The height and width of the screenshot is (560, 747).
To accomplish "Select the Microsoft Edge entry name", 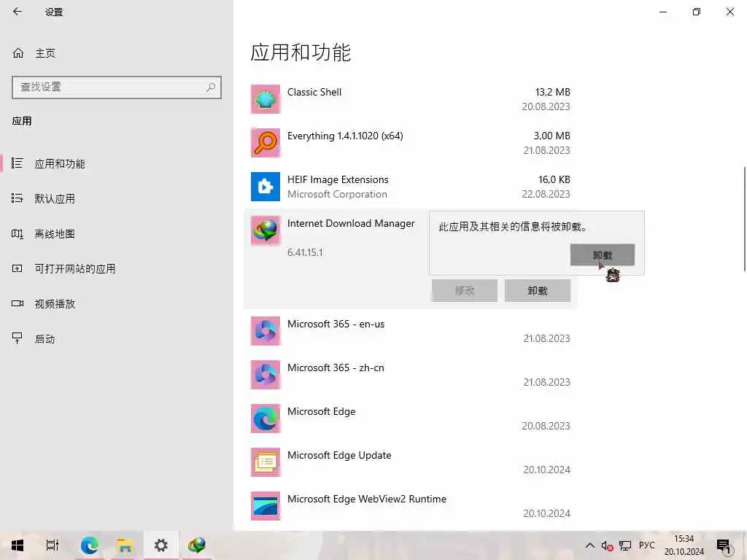I will (321, 411).
